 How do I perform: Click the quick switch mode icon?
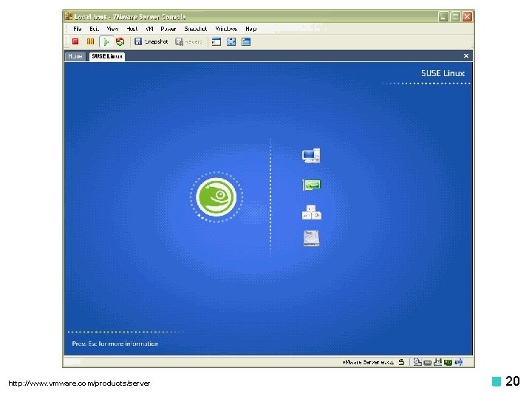pyautogui.click(x=246, y=41)
